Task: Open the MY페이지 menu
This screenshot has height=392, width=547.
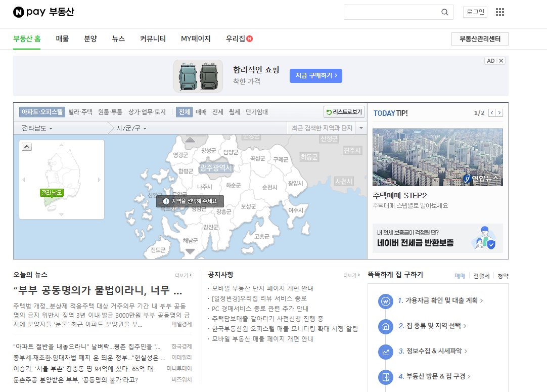Action: [x=196, y=39]
